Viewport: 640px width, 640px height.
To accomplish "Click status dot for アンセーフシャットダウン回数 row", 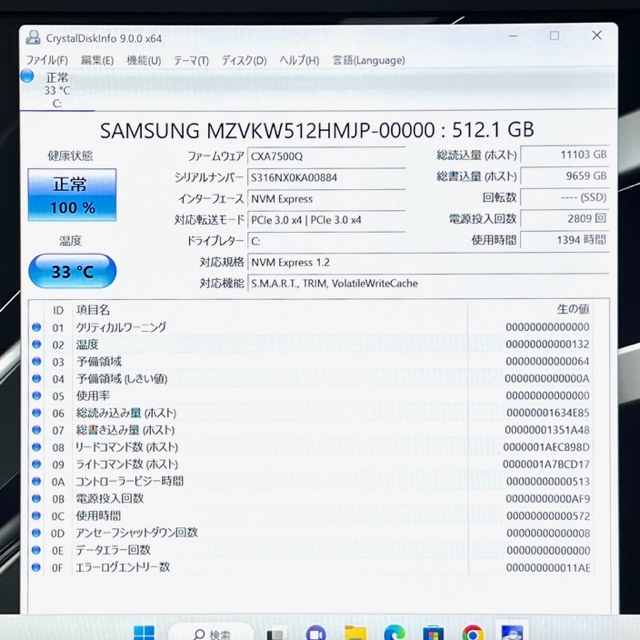I will (x=36, y=533).
